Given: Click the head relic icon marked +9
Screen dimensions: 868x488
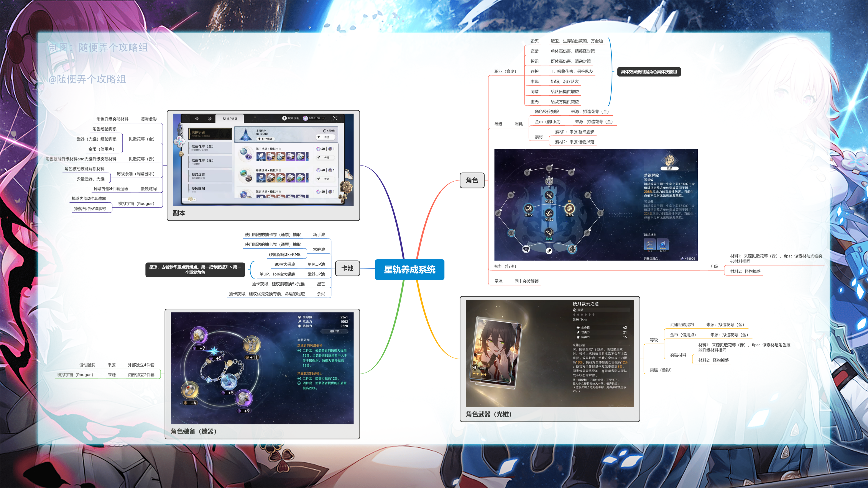Looking at the screenshot, I should coord(199,335).
